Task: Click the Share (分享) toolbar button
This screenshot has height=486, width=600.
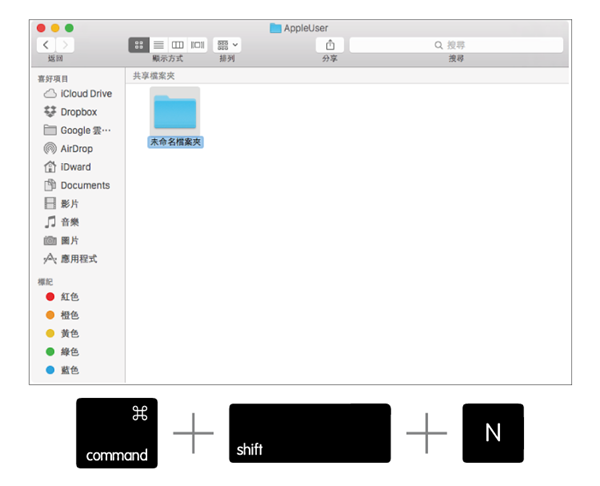Action: pyautogui.click(x=330, y=45)
